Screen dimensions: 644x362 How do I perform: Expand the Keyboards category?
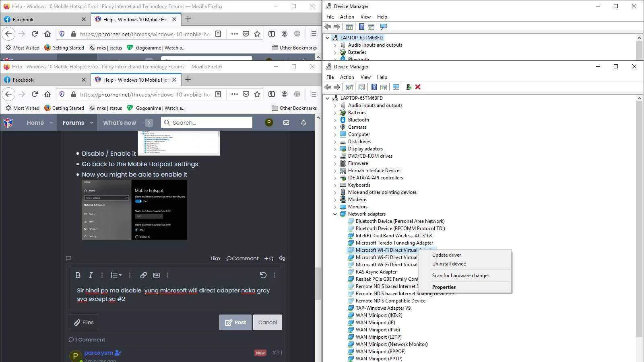coord(335,185)
